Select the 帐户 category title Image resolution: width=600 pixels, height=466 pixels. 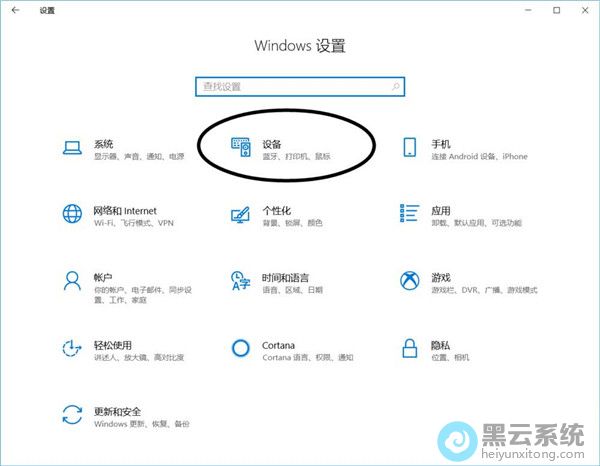point(103,277)
